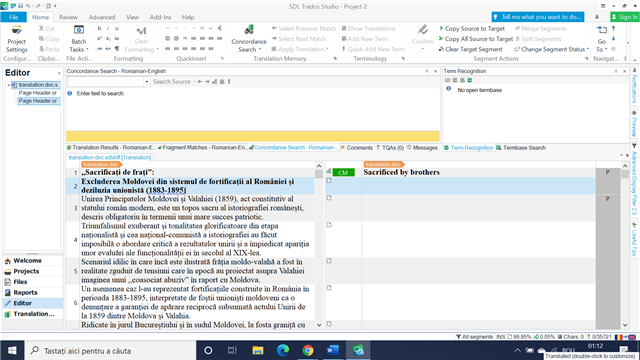Toggle show formatting marks pilcrow
640x360 pixels.
point(117,49)
